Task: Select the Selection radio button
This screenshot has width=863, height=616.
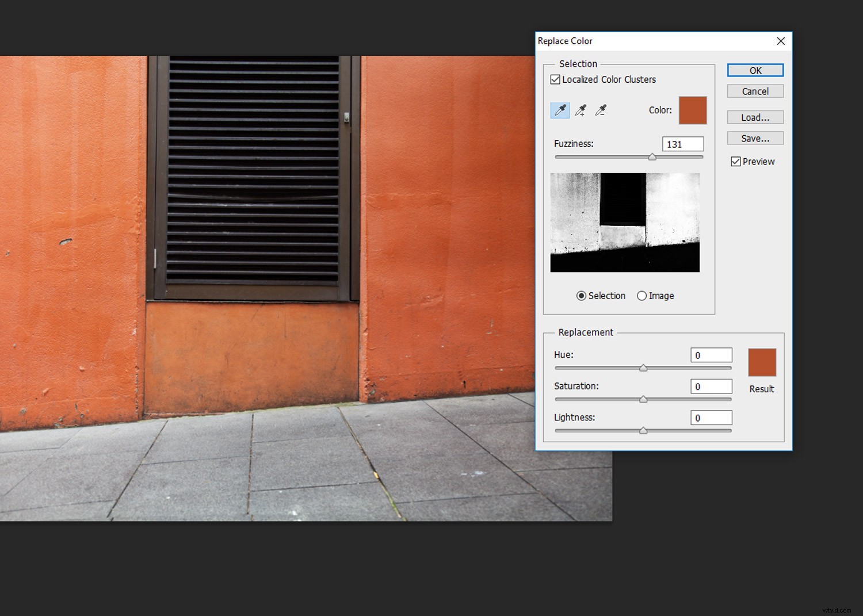Action: (581, 296)
